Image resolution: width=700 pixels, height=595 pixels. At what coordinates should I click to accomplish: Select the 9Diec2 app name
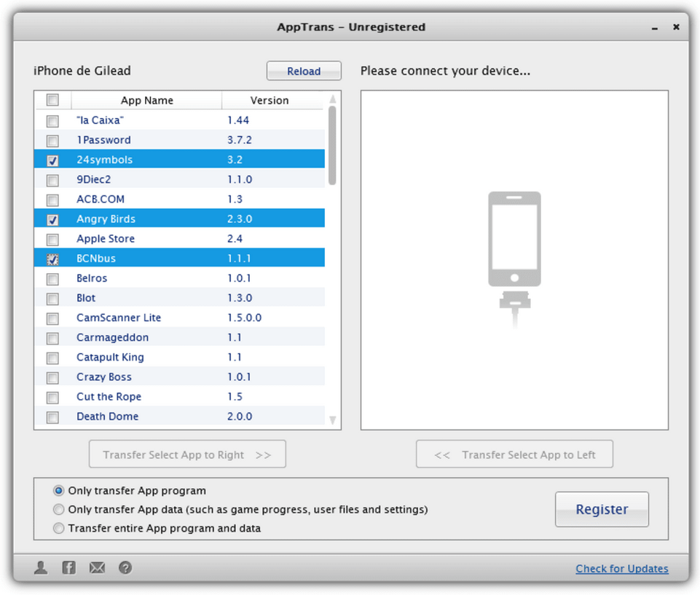coord(94,179)
